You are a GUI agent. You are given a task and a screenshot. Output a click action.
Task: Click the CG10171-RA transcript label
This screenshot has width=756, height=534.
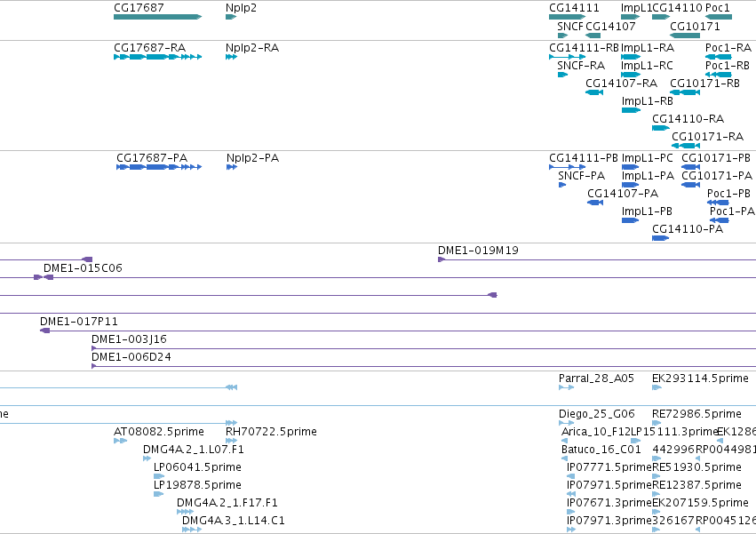click(707, 137)
